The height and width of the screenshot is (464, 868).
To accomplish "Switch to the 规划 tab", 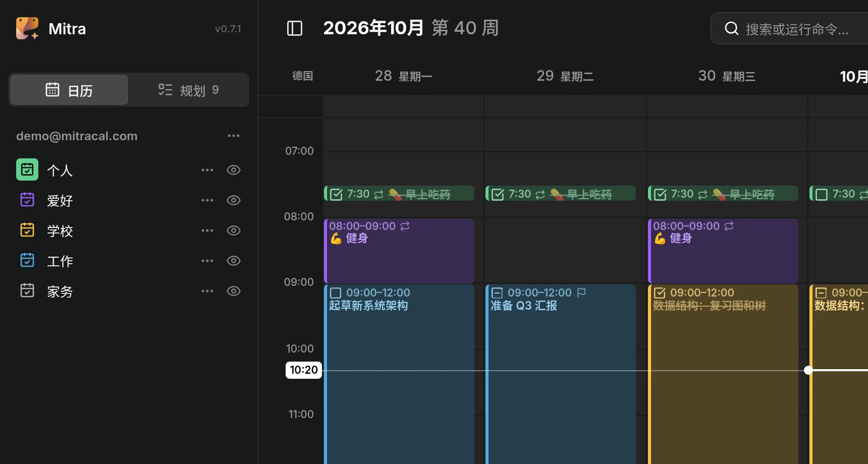I will [188, 90].
